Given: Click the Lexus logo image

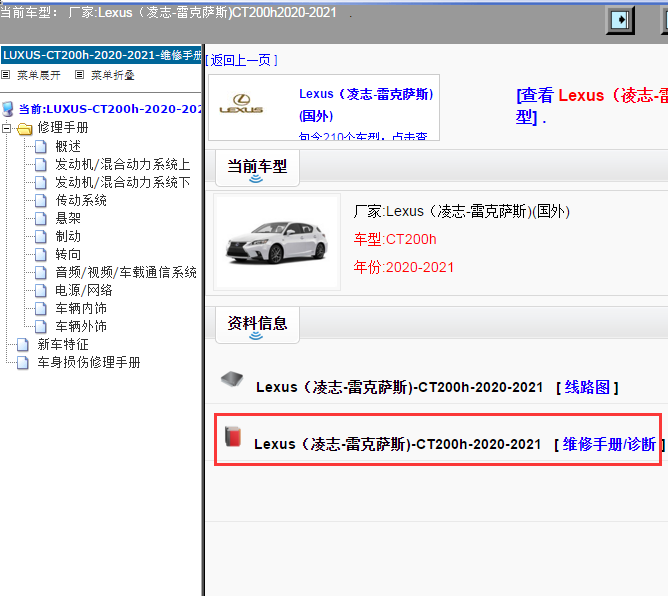Looking at the screenshot, I should [241, 104].
